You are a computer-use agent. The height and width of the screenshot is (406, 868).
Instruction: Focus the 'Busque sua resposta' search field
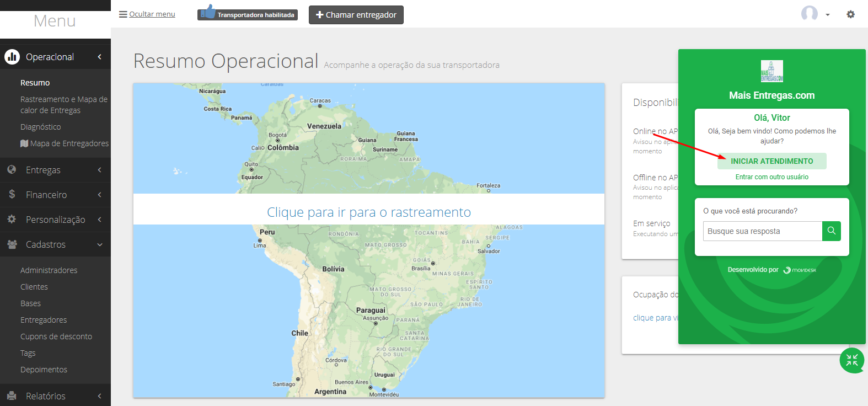(x=763, y=231)
